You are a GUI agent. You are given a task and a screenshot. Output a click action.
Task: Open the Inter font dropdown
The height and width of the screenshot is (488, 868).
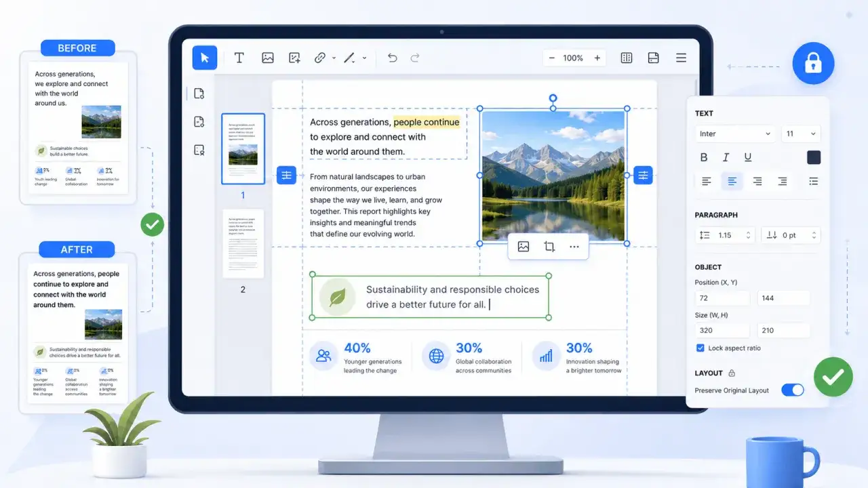pos(735,134)
